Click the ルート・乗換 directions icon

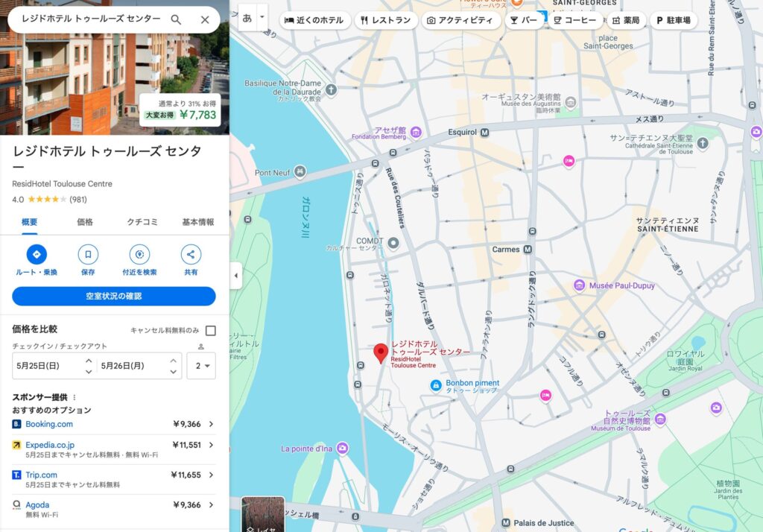(x=37, y=254)
